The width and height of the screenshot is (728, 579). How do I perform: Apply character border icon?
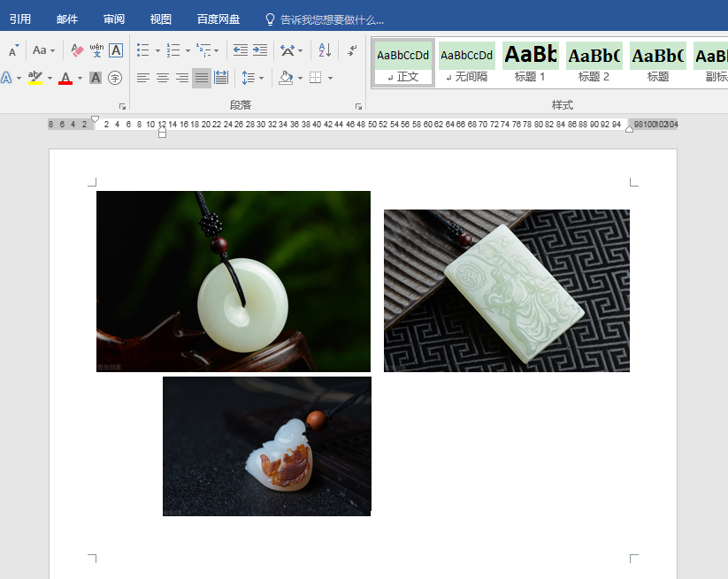pyautogui.click(x=116, y=50)
